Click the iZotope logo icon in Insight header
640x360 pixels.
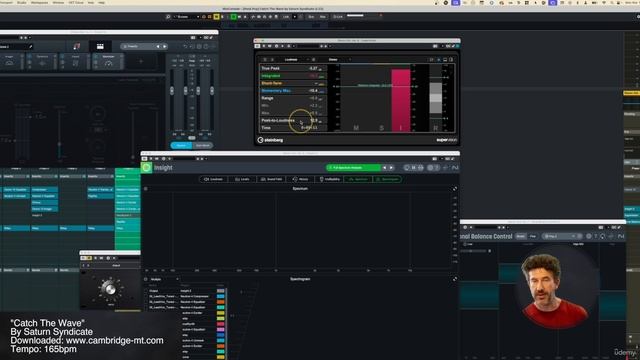455,168
